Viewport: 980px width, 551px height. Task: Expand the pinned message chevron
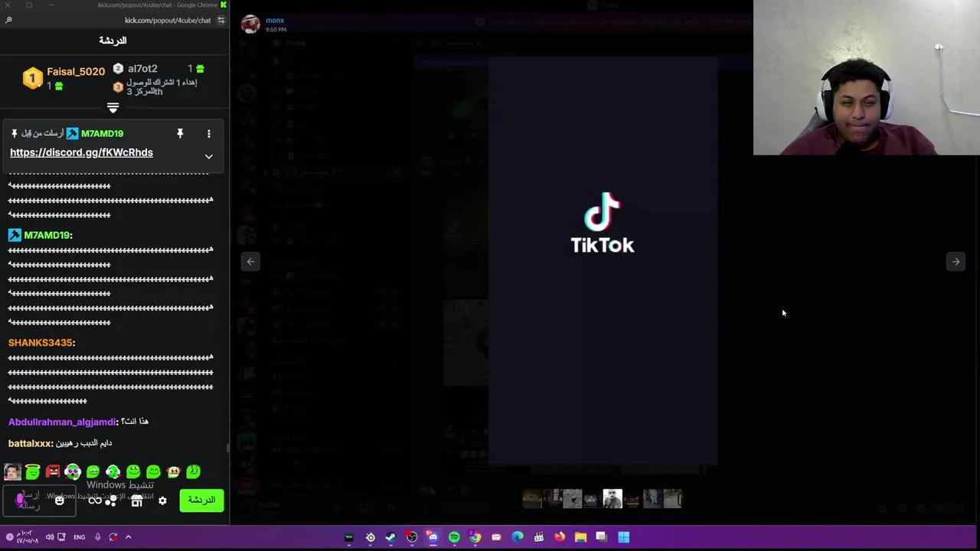tap(208, 156)
